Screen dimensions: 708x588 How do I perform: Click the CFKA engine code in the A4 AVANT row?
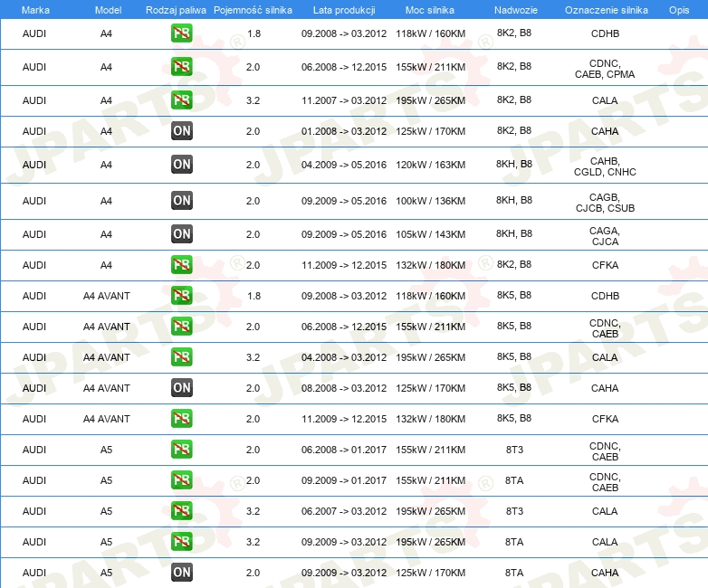coord(605,419)
